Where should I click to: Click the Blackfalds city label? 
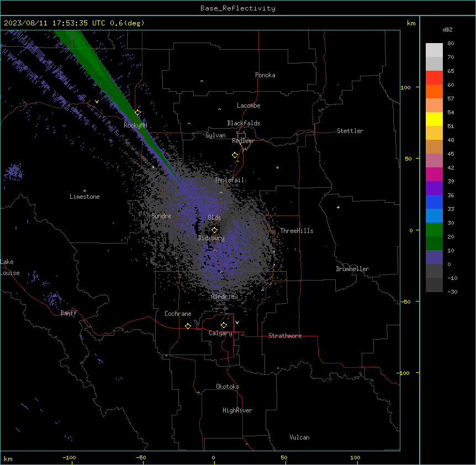click(x=244, y=123)
